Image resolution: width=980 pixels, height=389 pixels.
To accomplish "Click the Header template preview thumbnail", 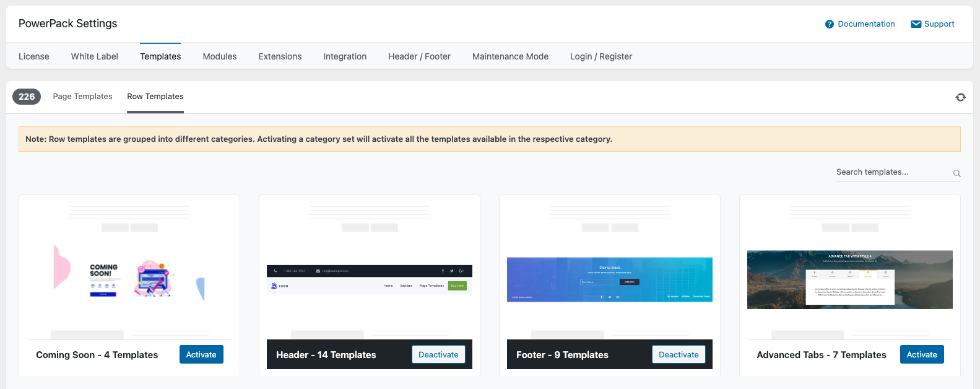I will coord(370,271).
